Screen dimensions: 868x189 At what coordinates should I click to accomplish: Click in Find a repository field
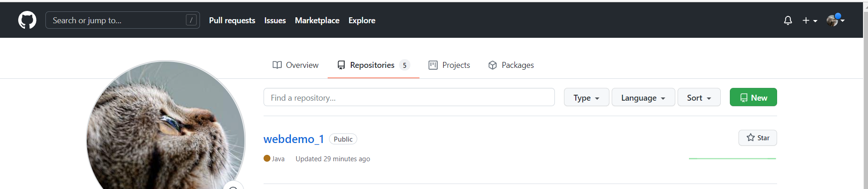[x=409, y=97]
